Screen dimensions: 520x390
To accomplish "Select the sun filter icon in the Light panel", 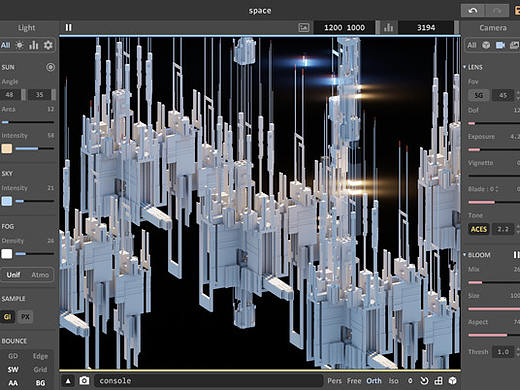I will [20, 45].
